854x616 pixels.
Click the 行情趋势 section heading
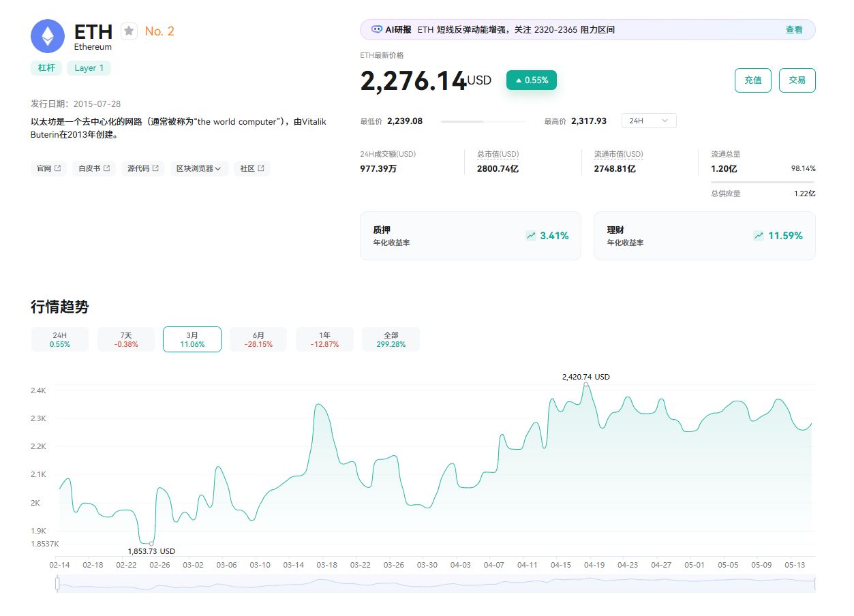pyautogui.click(x=60, y=307)
